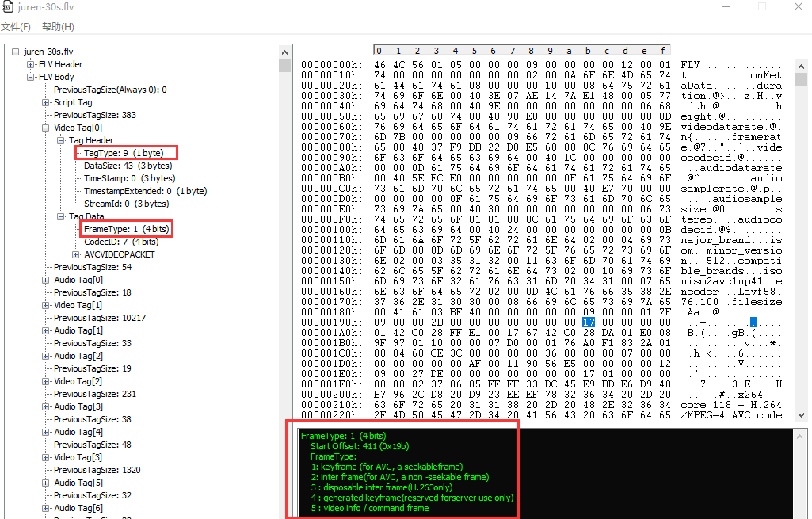Open the 文件(F) menu
The image size is (812, 519).
click(16, 27)
